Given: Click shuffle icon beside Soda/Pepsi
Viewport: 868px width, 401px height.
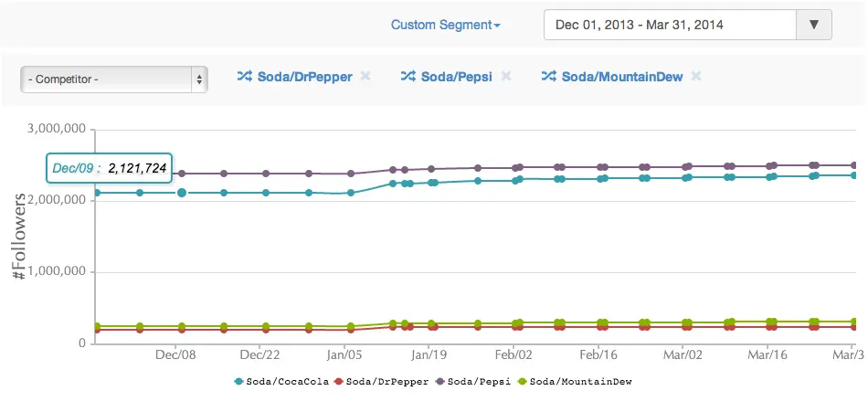Looking at the screenshot, I should coord(408,77).
